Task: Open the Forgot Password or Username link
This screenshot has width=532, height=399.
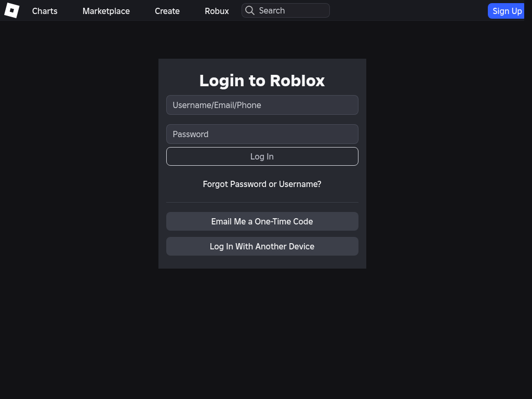Action: [262, 184]
